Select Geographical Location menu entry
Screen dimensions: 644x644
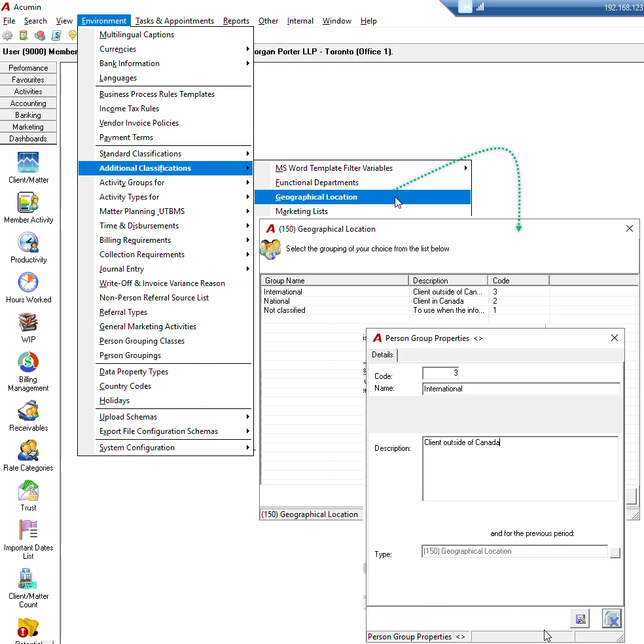pyautogui.click(x=363, y=197)
